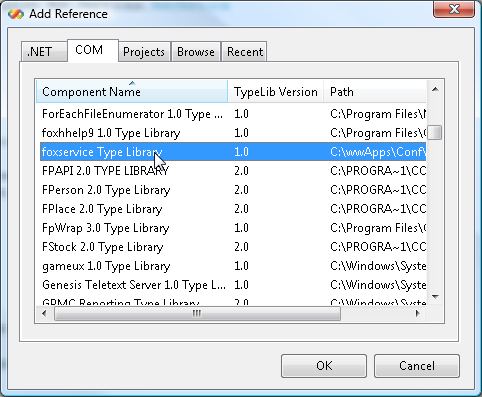482x397 pixels.
Task: Click version 2.0 of FPAPI row
Action: tap(241, 171)
